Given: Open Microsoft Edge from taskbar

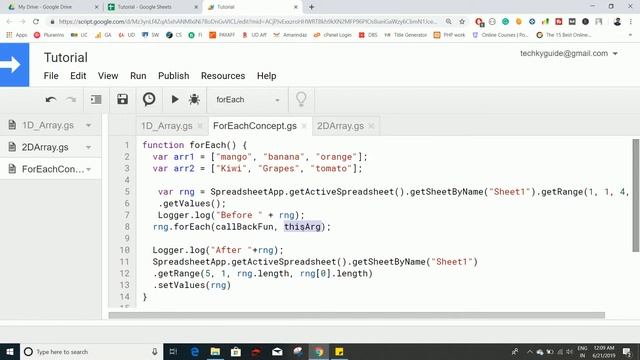Looking at the screenshot, I should pyautogui.click(x=195, y=352).
